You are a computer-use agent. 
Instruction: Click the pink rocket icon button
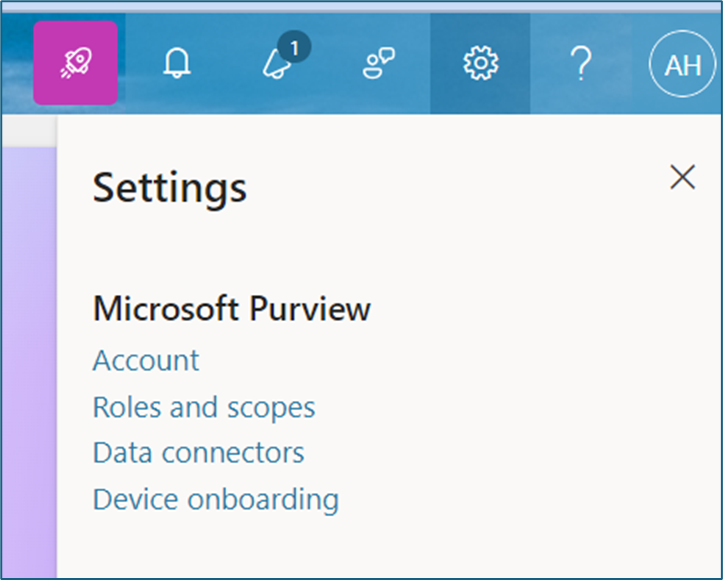[75, 63]
